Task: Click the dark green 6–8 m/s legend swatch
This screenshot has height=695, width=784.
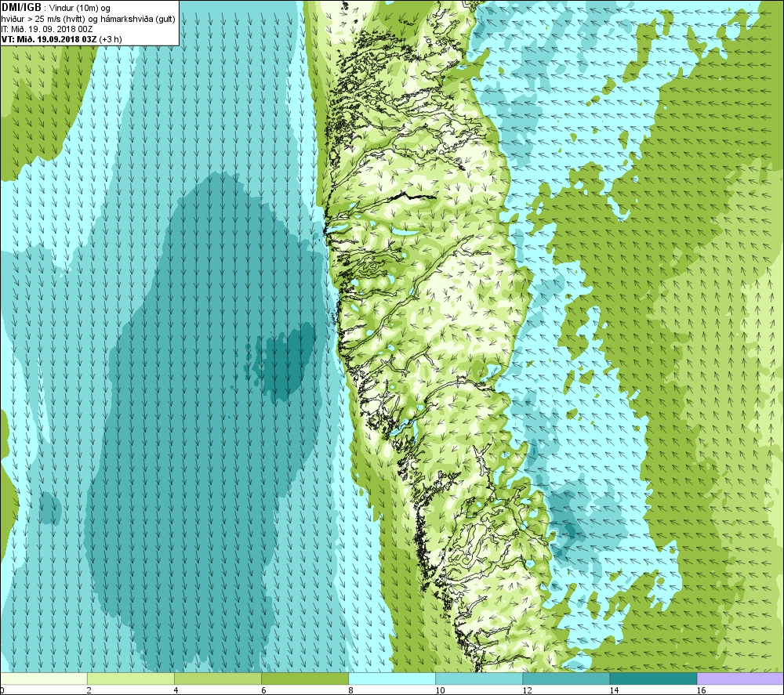Action: click(304, 679)
